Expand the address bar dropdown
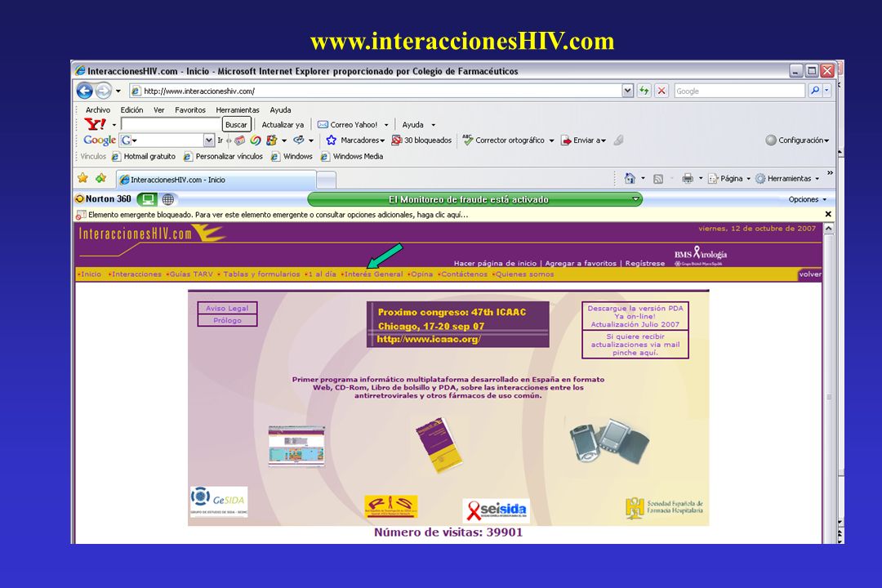This screenshot has height=588, width=882. 628,91
